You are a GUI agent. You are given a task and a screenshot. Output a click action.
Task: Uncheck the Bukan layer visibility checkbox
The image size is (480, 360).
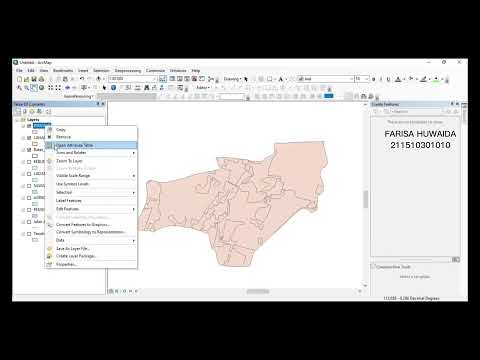[x=29, y=150]
